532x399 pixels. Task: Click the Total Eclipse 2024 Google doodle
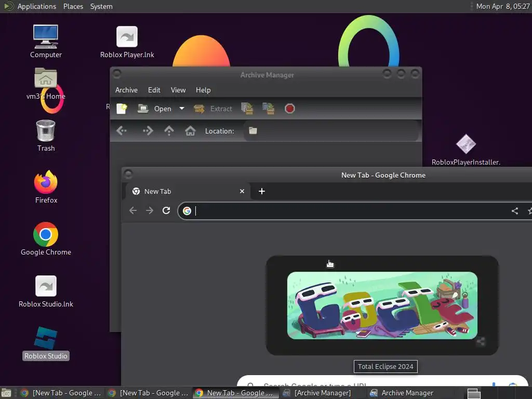coord(382,305)
